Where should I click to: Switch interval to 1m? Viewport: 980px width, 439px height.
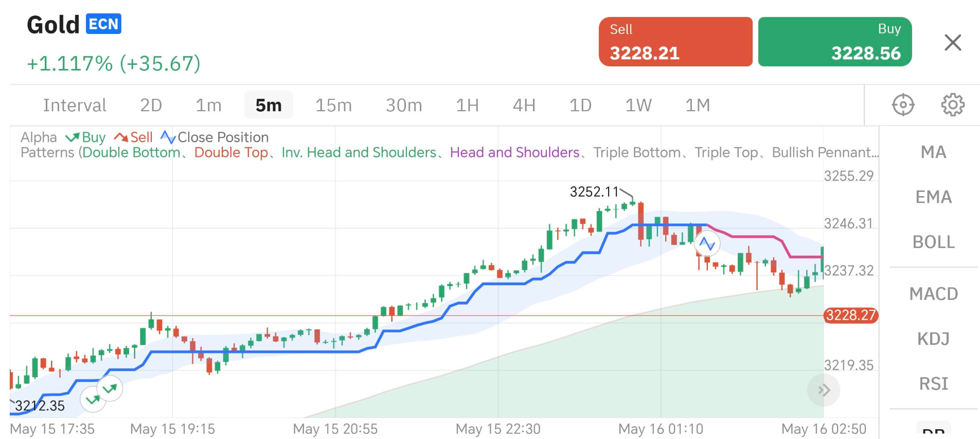point(208,105)
